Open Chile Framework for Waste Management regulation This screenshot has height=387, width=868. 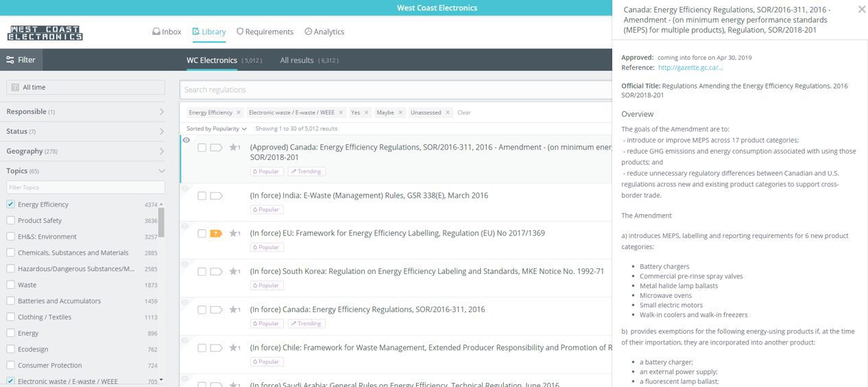pyautogui.click(x=431, y=348)
